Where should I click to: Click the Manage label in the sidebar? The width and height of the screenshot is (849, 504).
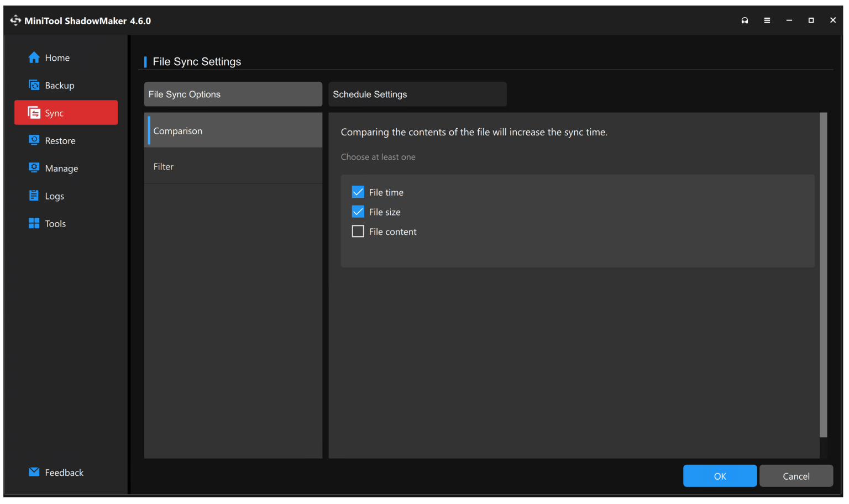pyautogui.click(x=61, y=169)
